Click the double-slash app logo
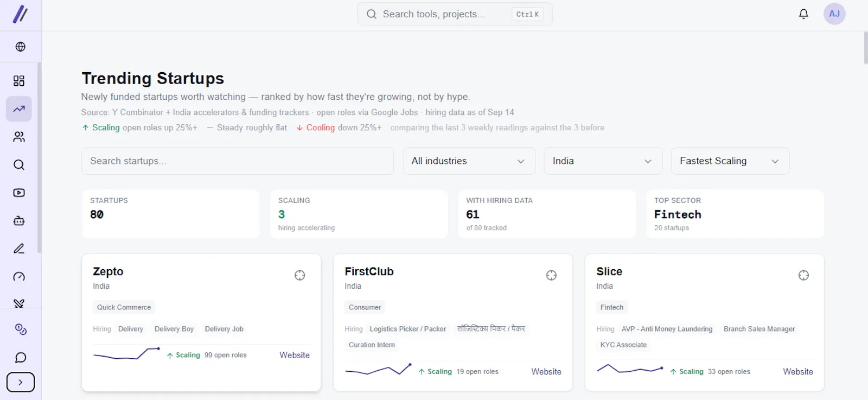 point(20,14)
